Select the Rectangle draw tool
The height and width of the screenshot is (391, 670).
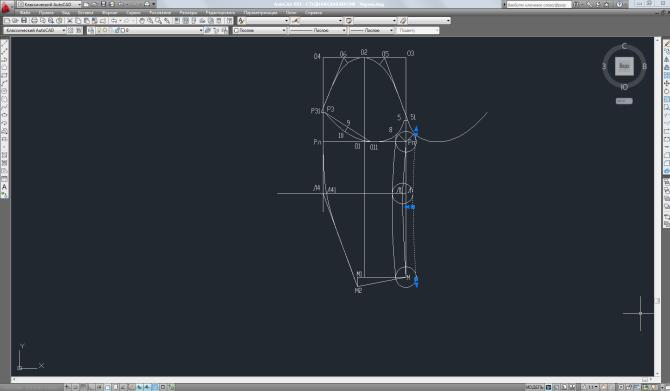coord(4,75)
